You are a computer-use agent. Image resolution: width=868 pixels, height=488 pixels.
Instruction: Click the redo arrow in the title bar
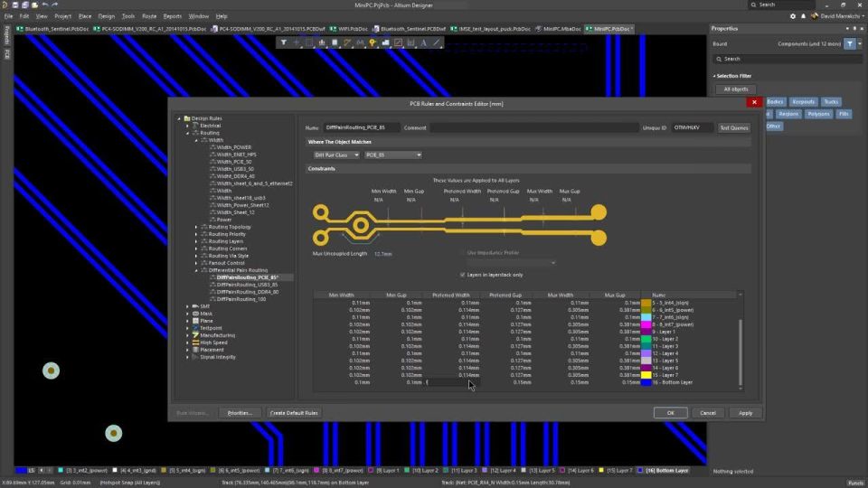55,5
